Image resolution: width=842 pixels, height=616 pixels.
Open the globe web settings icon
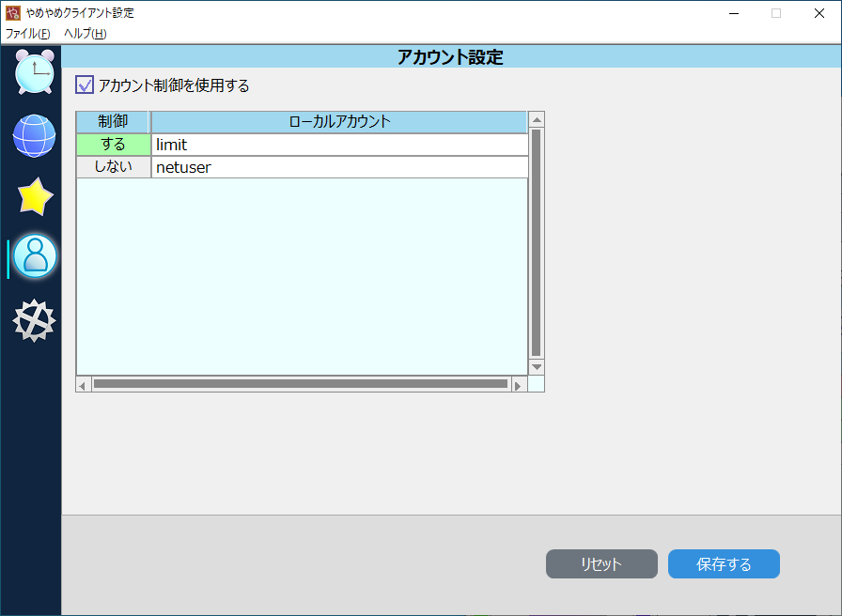[35, 136]
